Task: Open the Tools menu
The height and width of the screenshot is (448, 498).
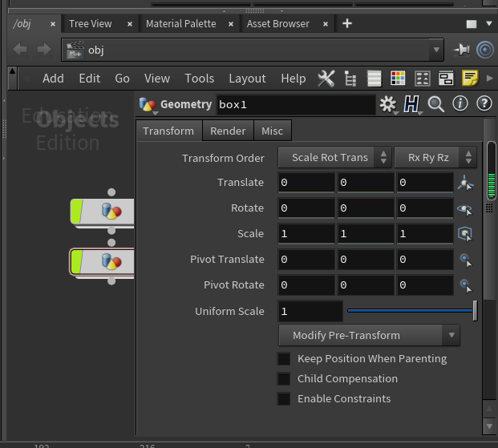Action: [200, 79]
